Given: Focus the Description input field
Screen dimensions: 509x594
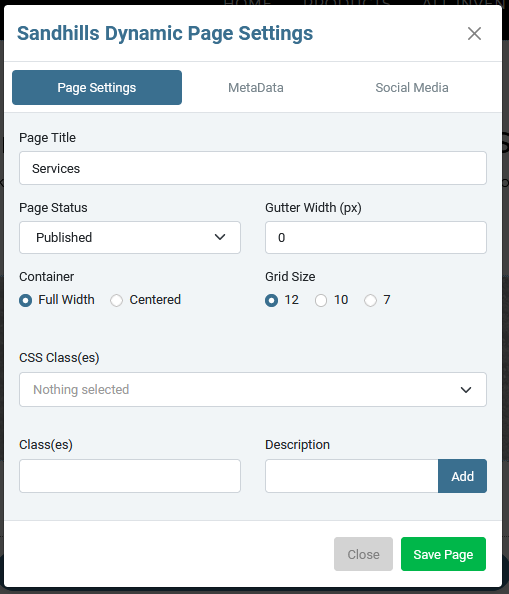Looking at the screenshot, I should (x=352, y=476).
